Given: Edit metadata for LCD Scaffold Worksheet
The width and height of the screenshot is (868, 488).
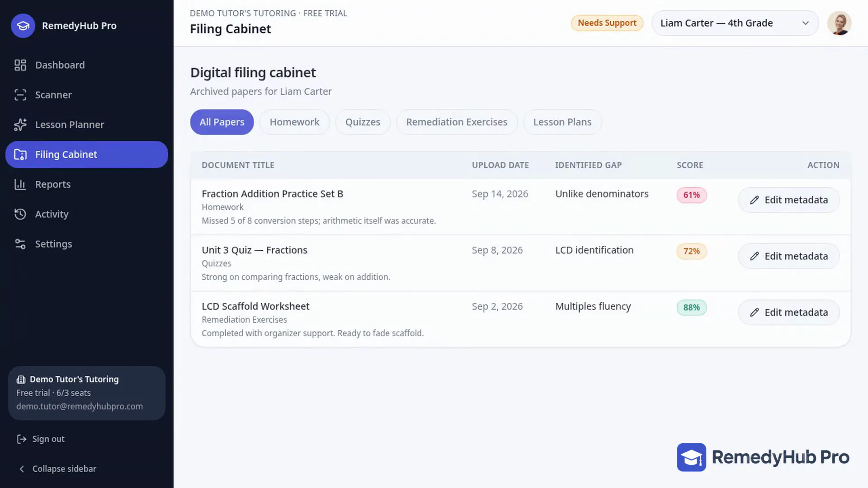Looking at the screenshot, I should 789,313.
